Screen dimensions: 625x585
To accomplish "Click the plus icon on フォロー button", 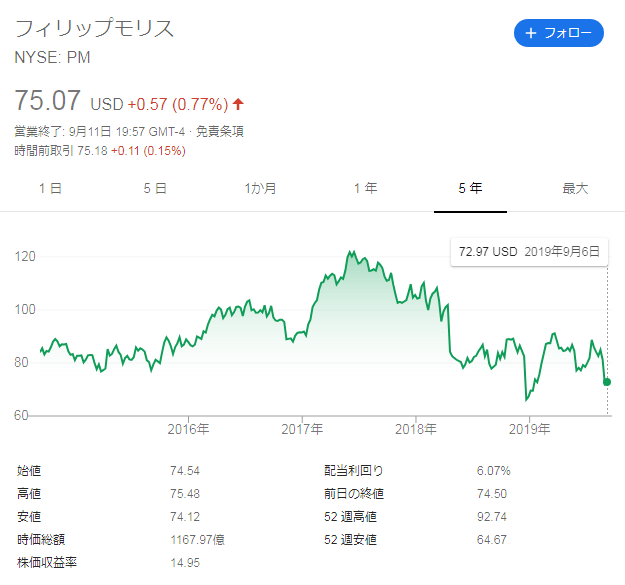I will point(531,33).
